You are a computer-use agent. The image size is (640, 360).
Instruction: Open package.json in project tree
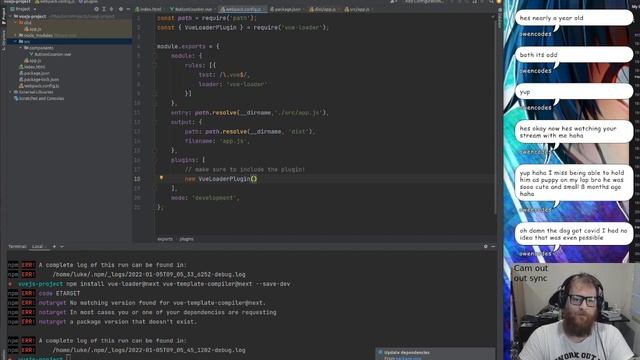pos(34,73)
